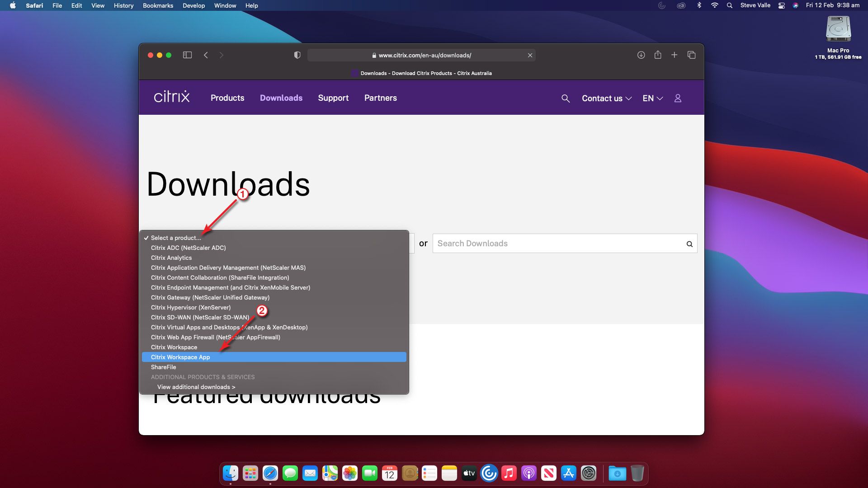
Task: Click into the Search Downloads field
Action: (x=558, y=244)
